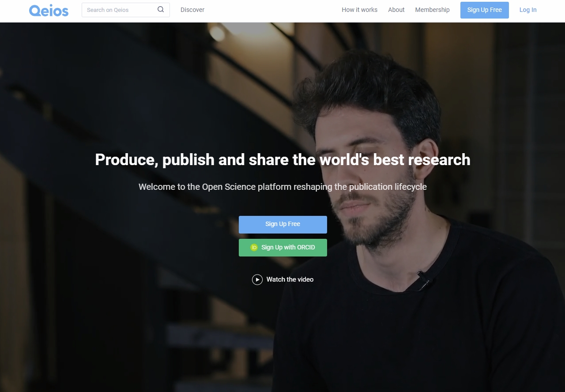Focus the Search on Qeios field
The height and width of the screenshot is (392, 565).
coord(126,10)
